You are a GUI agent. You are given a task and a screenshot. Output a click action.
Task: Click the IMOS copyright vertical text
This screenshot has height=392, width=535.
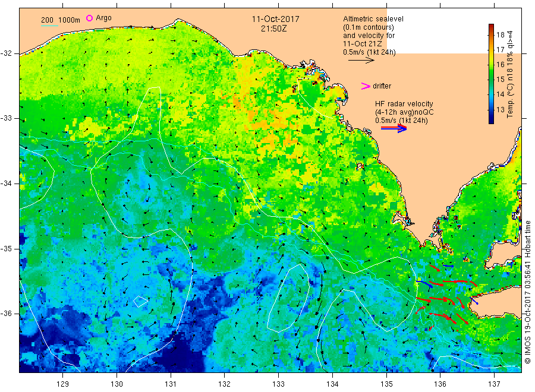pyautogui.click(x=527, y=292)
